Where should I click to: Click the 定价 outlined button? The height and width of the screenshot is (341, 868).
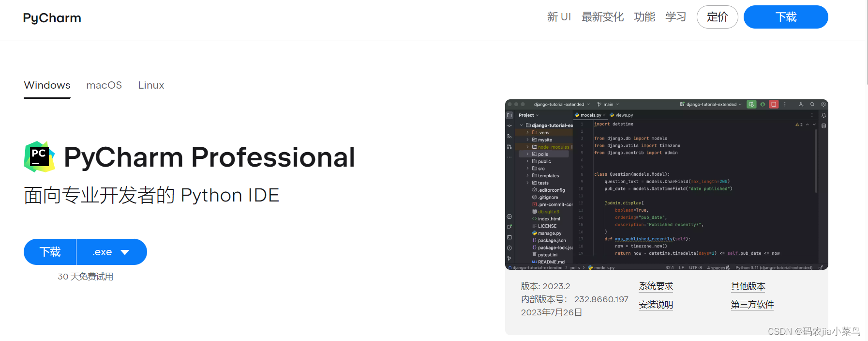pos(717,17)
